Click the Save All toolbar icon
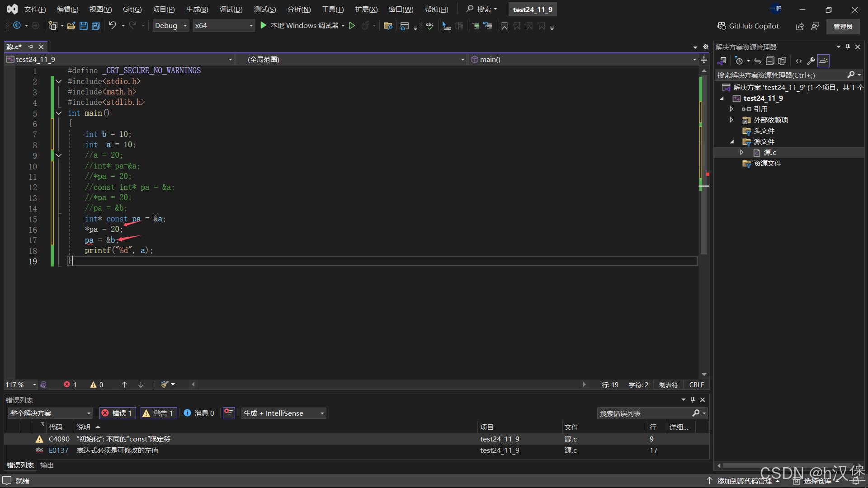 (96, 26)
